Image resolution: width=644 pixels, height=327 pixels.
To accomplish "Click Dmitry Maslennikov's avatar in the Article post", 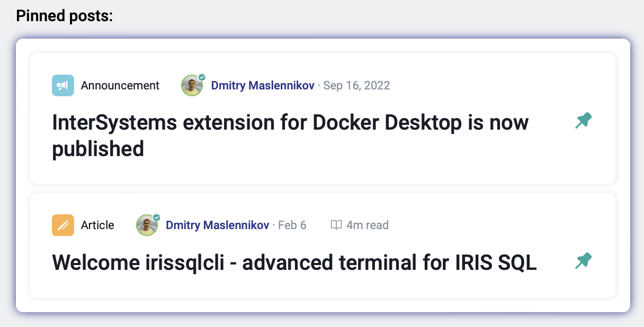I will (x=147, y=225).
